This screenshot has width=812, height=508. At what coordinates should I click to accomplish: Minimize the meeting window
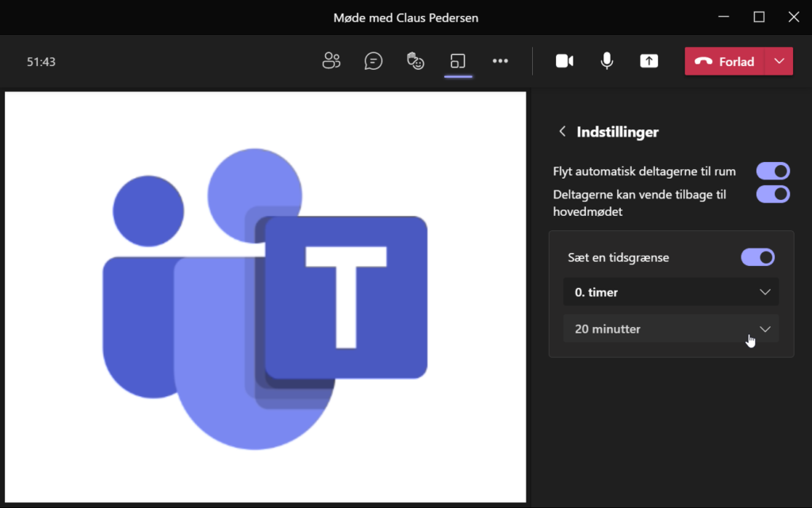[x=724, y=17]
